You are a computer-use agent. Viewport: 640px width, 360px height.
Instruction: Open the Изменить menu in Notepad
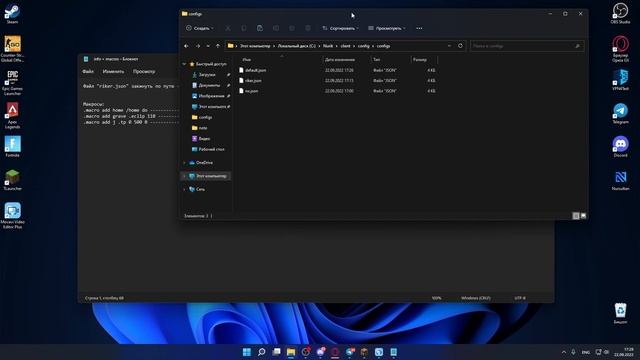point(113,71)
